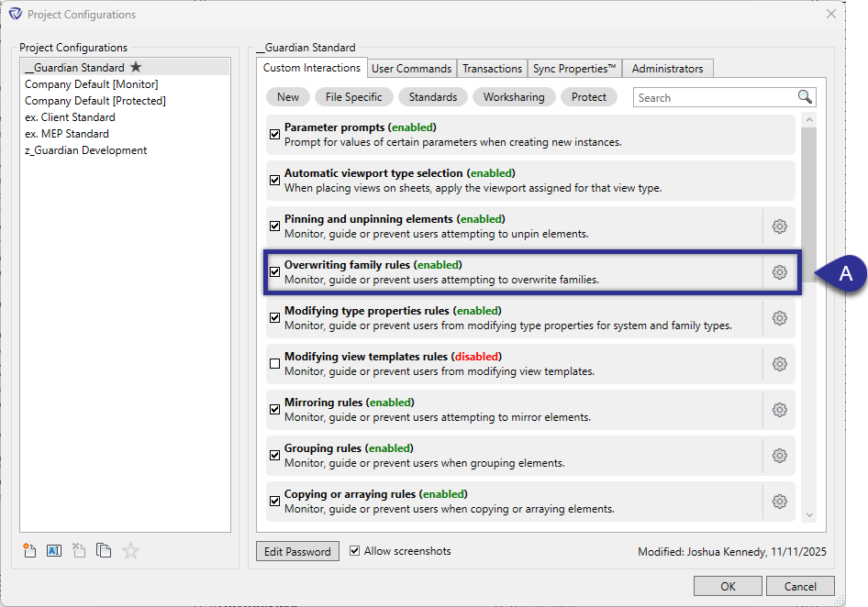Viewport: 868px width, 607px height.
Task: Open the Administrators tab
Action: click(667, 68)
